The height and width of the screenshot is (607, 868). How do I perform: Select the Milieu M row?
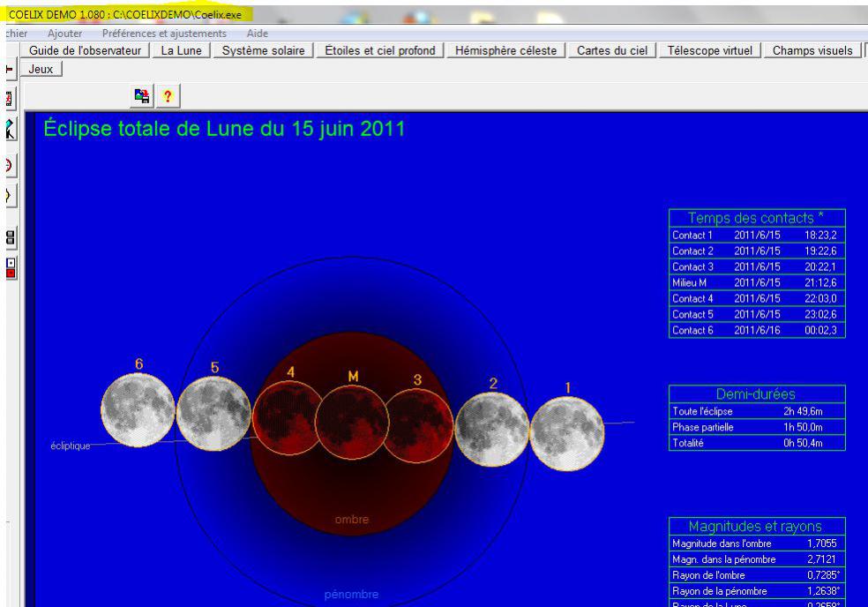757,282
